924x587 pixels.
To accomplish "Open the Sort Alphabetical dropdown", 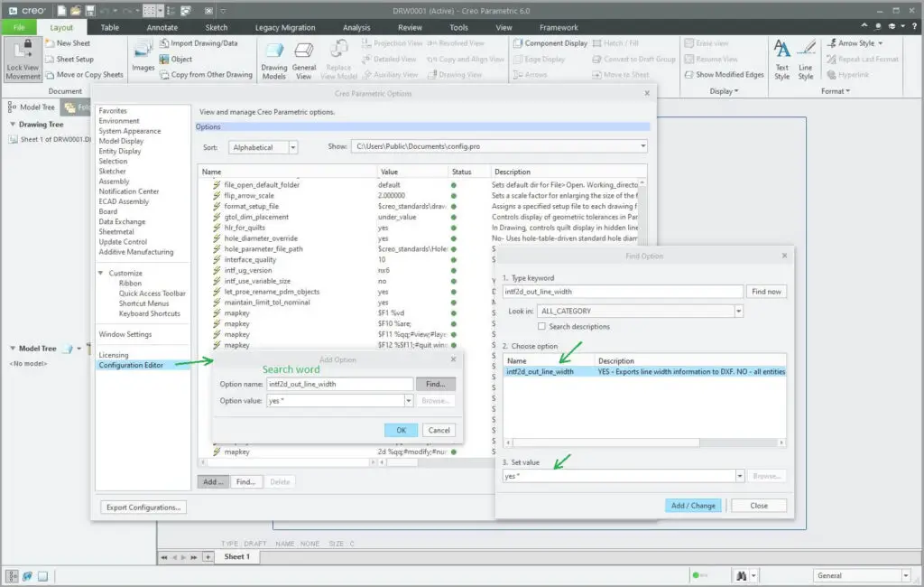I will click(292, 147).
